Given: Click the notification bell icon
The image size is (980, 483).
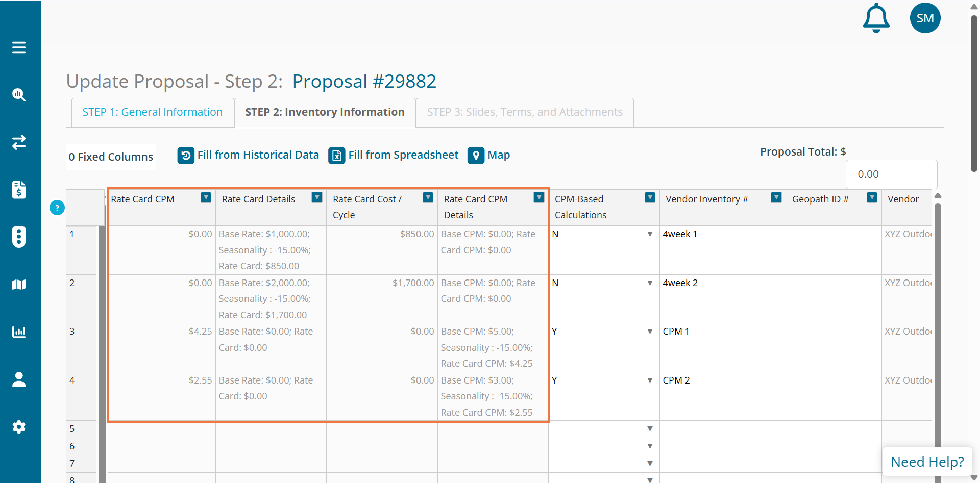Looking at the screenshot, I should pos(876,18).
